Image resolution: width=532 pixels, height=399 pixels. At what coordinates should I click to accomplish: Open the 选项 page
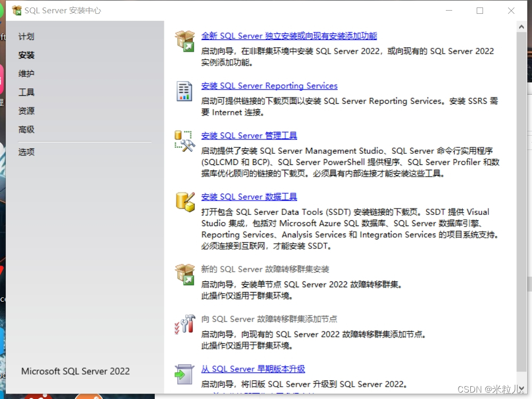point(27,152)
